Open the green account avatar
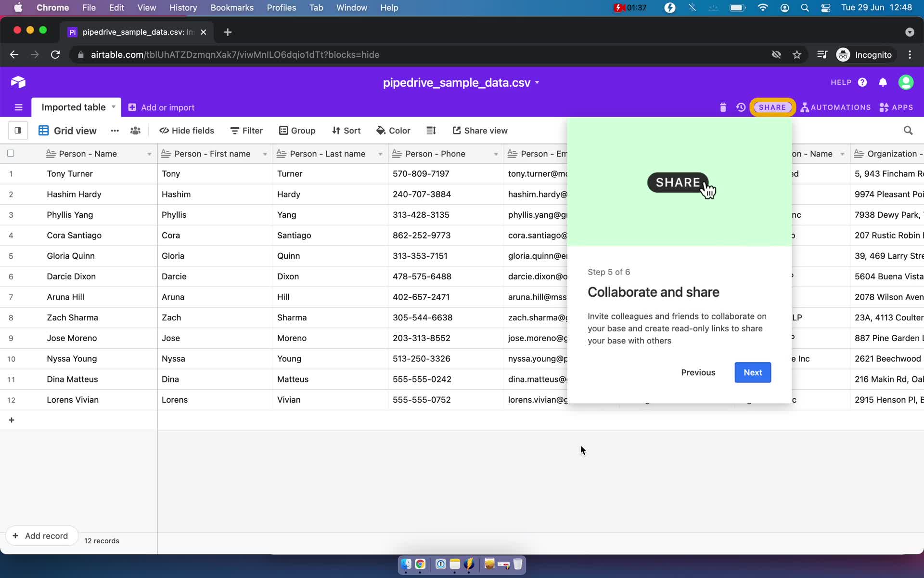The height and width of the screenshot is (578, 924). pyautogui.click(x=906, y=82)
